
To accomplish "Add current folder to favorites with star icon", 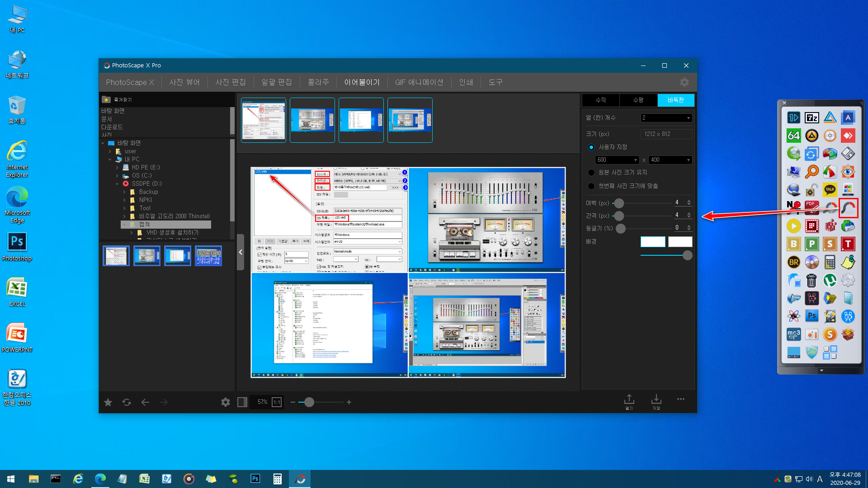I will [x=108, y=402].
